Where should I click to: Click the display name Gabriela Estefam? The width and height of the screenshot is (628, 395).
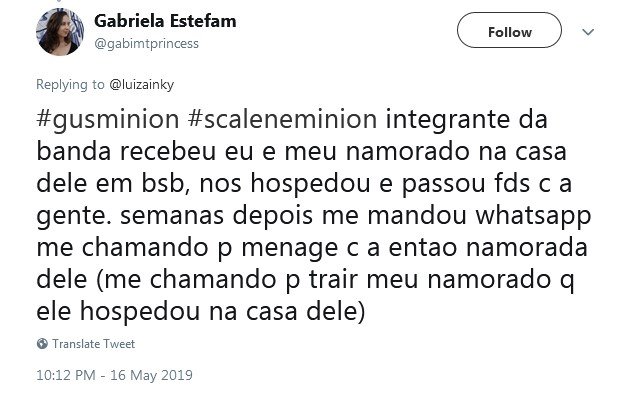(x=165, y=21)
